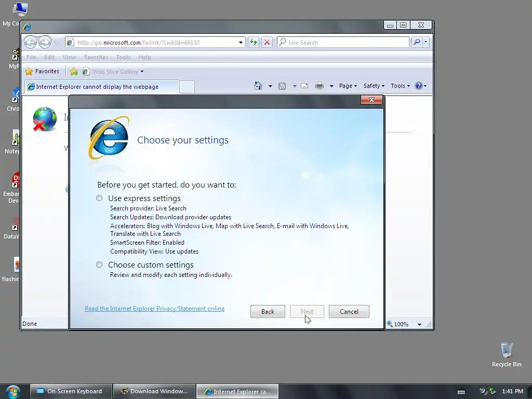Click the Favorites star button
532x399 pixels.
click(x=43, y=71)
